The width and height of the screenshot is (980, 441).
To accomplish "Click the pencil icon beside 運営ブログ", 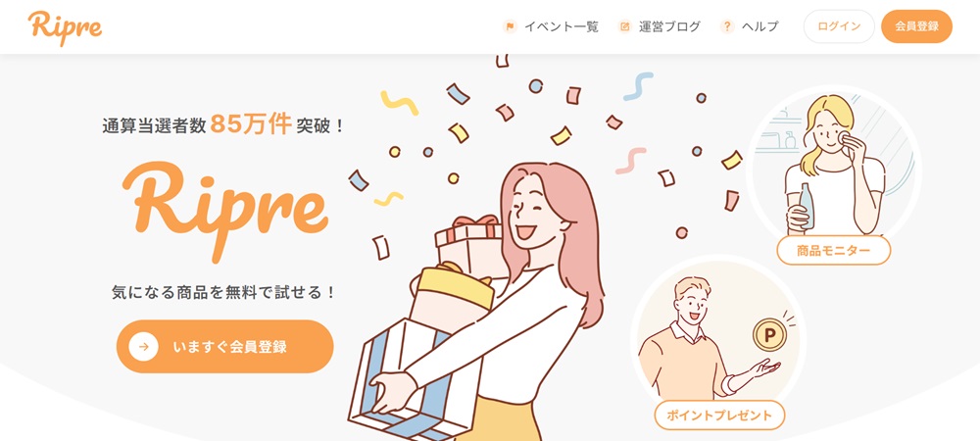I will [624, 26].
